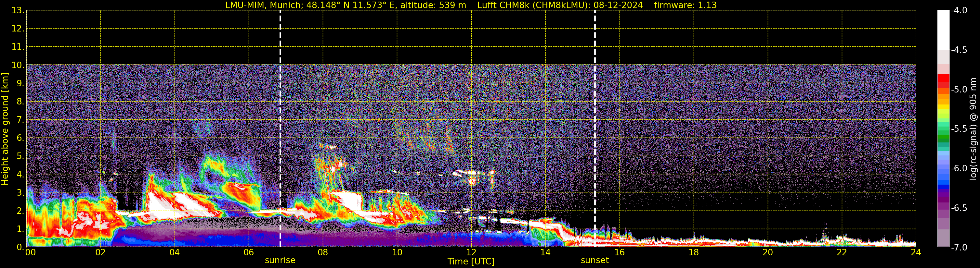
Task: Click the '12.' height tick label
Action: tap(18, 29)
